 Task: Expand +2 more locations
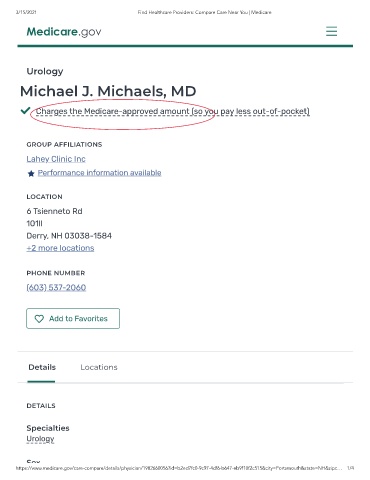pos(60,248)
